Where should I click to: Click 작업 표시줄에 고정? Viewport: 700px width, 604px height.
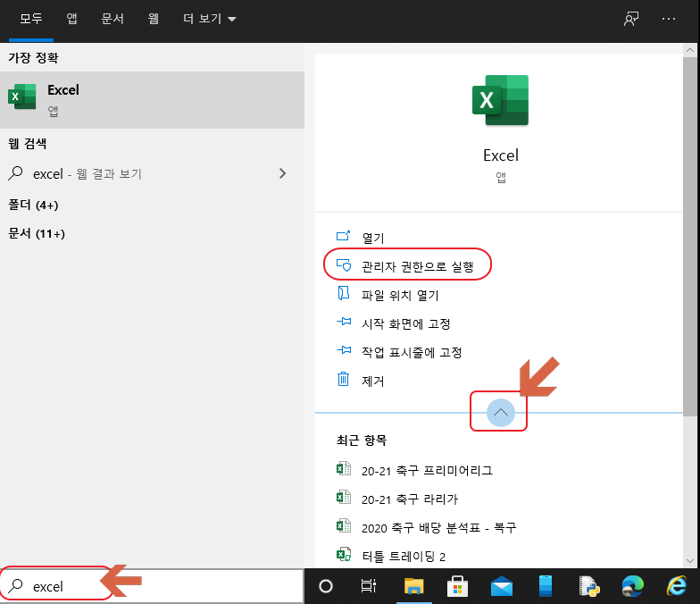[412, 352]
